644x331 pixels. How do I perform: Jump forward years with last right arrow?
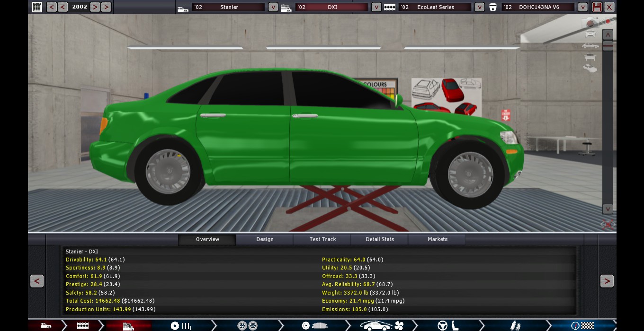pyautogui.click(x=106, y=7)
